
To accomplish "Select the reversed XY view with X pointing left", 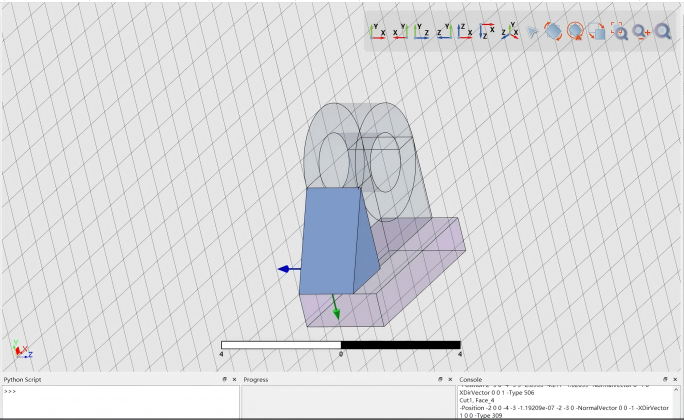I will pos(400,32).
